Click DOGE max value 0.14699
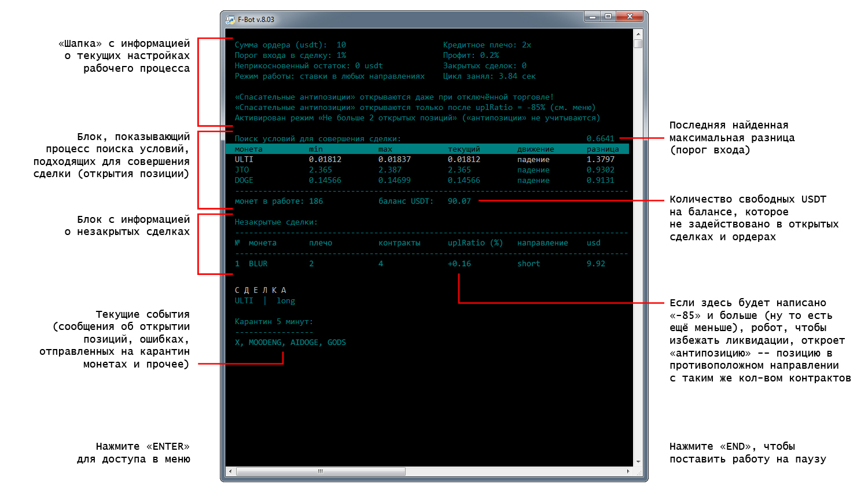This screenshot has height=492, width=868. 395,181
